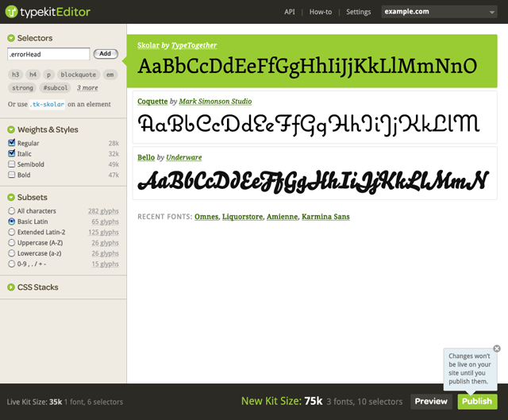Select the Basic Latin subset radio

tap(12, 222)
